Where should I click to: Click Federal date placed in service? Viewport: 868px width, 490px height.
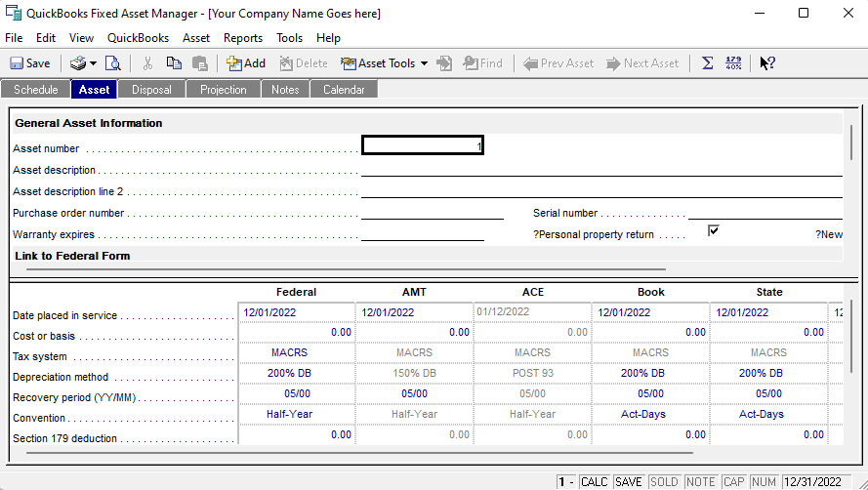click(297, 312)
